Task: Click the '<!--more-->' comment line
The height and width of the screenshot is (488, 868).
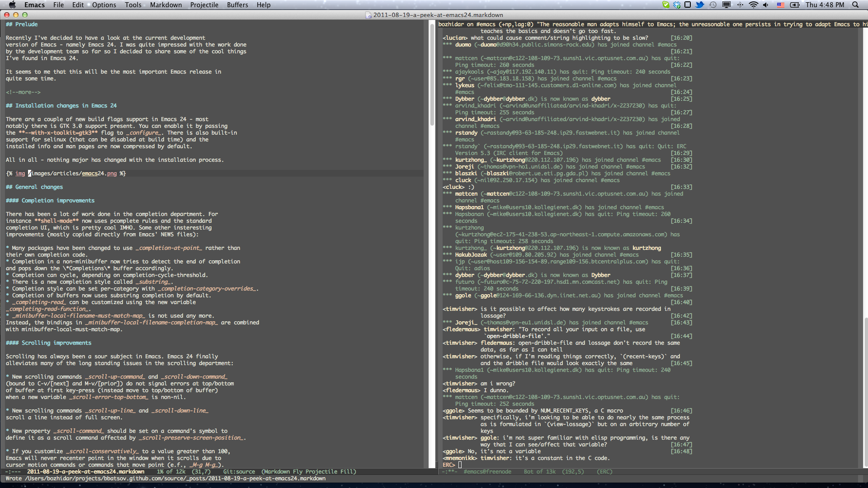Action: tap(23, 92)
